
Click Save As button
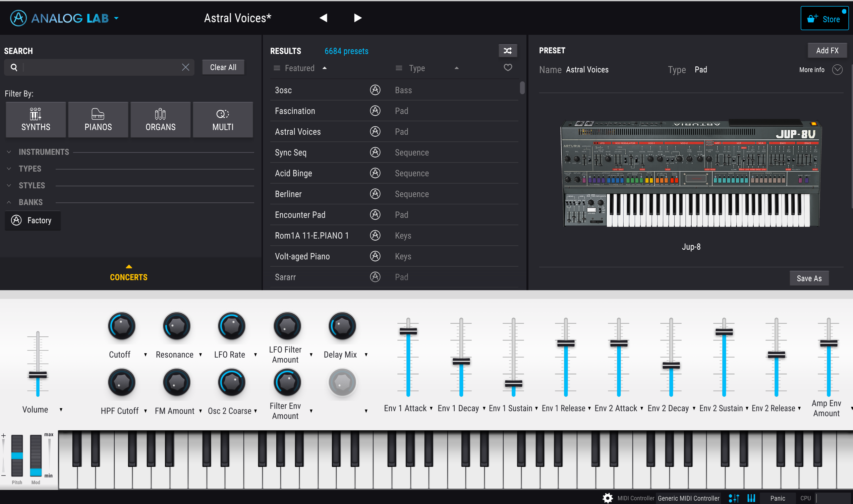tap(809, 278)
